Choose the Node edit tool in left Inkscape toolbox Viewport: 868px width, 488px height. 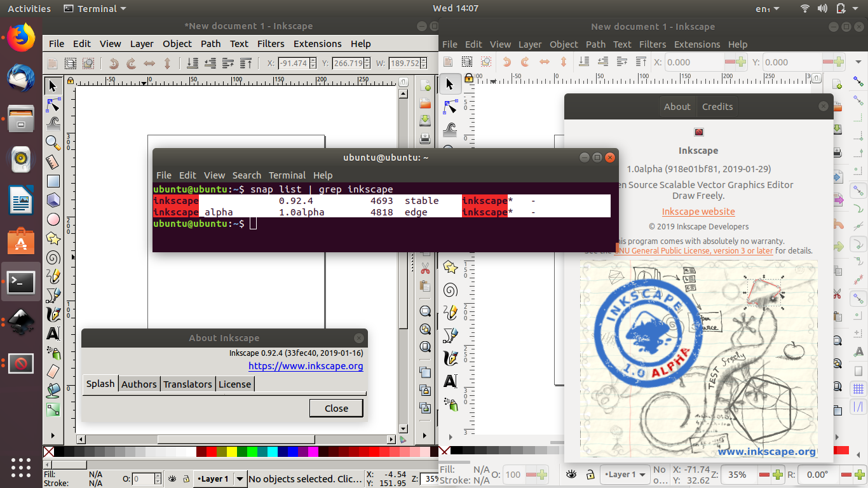[53, 105]
